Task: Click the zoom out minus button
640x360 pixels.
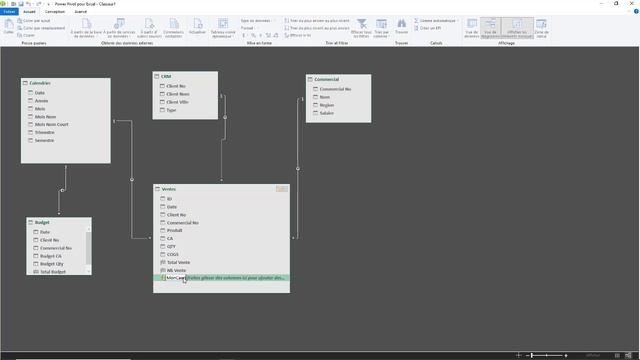Action: [527, 356]
